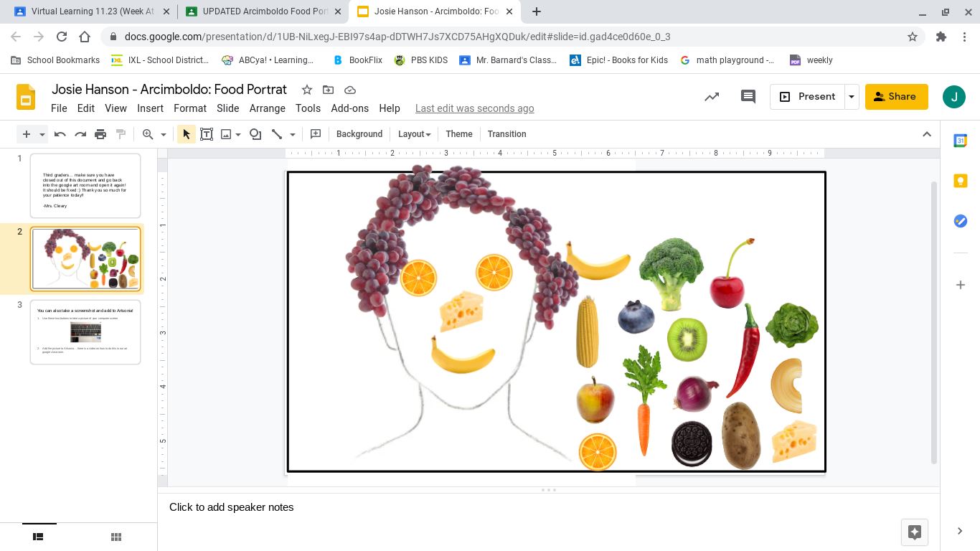The width and height of the screenshot is (980, 551).
Task: Open the Insert menu
Action: coord(150,108)
